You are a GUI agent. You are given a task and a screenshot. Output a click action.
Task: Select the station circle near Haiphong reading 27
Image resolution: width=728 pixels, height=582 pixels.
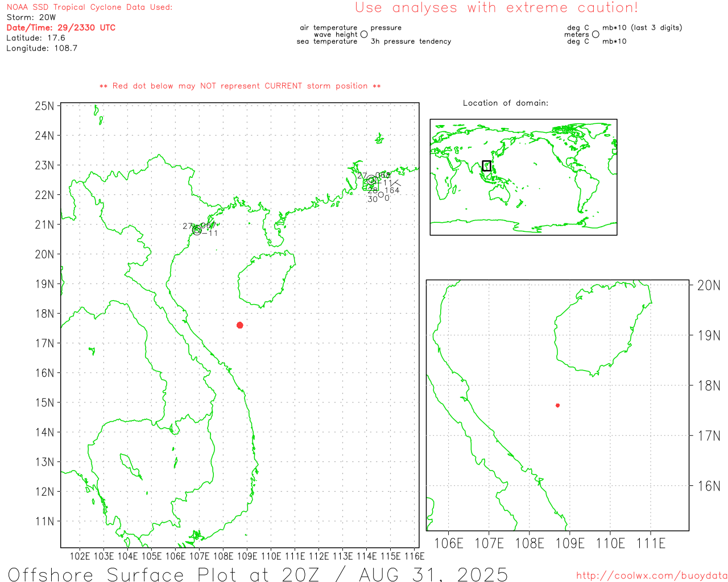click(x=197, y=230)
